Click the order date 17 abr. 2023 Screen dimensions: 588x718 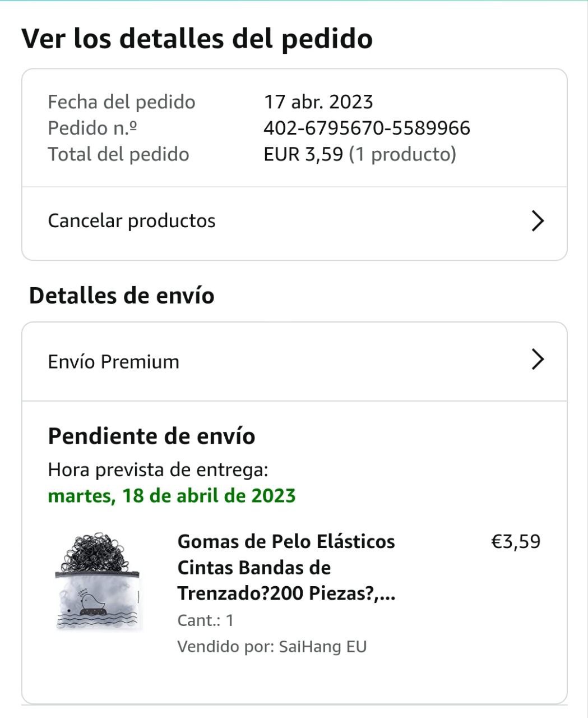click(x=318, y=102)
